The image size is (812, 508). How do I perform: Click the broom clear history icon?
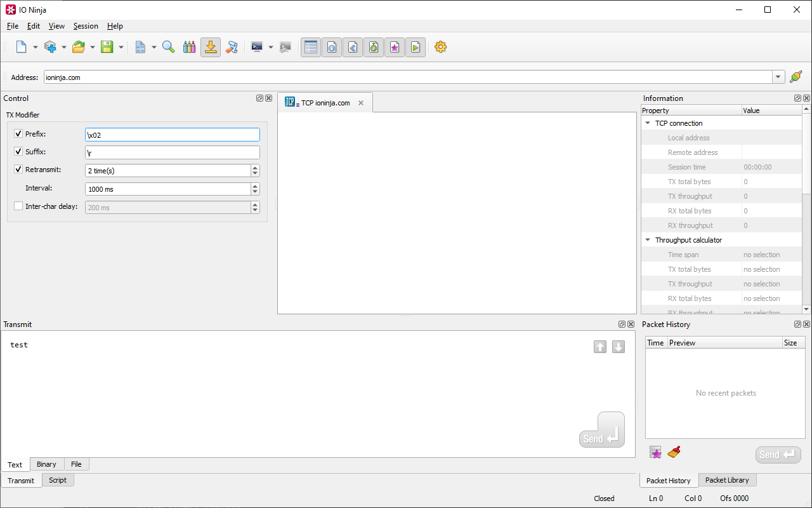[x=674, y=452]
